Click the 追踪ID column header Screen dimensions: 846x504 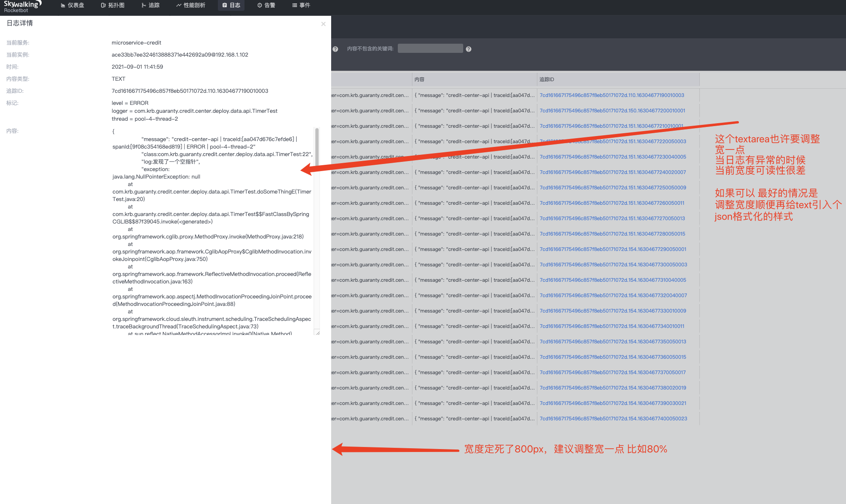(x=547, y=79)
